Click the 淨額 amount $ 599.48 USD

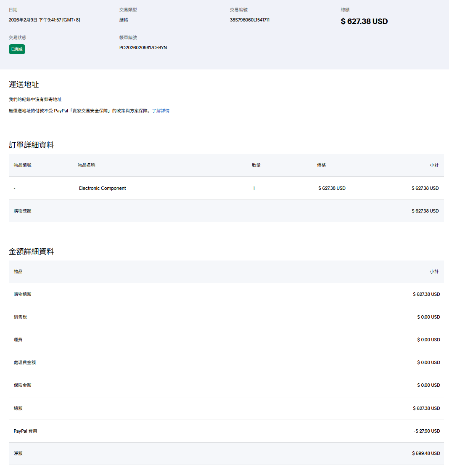(x=426, y=453)
